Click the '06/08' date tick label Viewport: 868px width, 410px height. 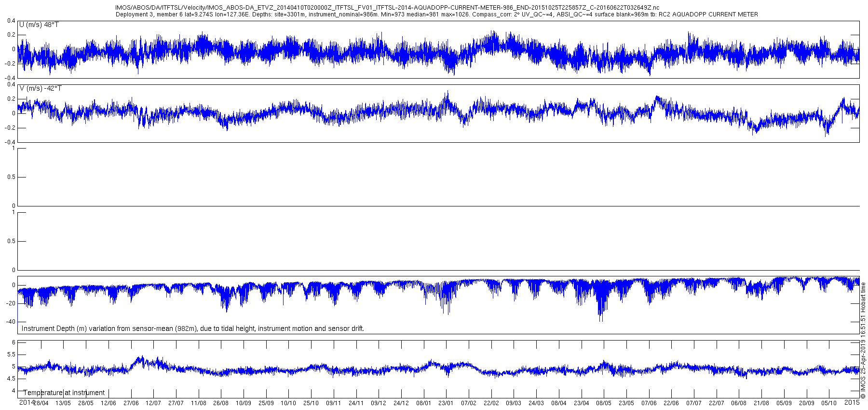click(x=739, y=403)
